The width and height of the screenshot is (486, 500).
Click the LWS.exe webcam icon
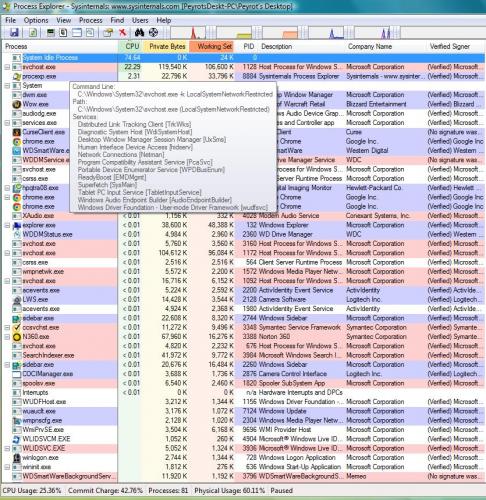(17, 300)
